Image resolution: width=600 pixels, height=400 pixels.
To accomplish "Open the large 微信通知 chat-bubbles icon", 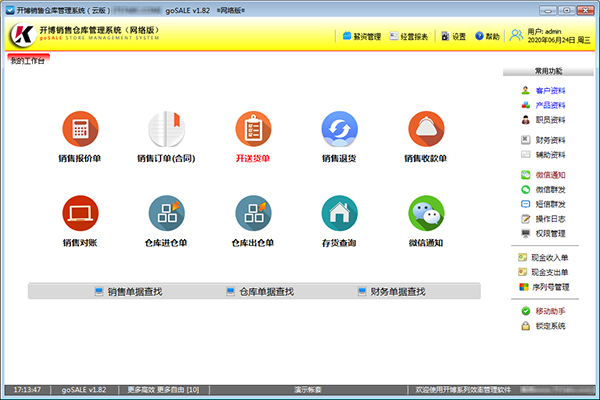I will coord(426,214).
